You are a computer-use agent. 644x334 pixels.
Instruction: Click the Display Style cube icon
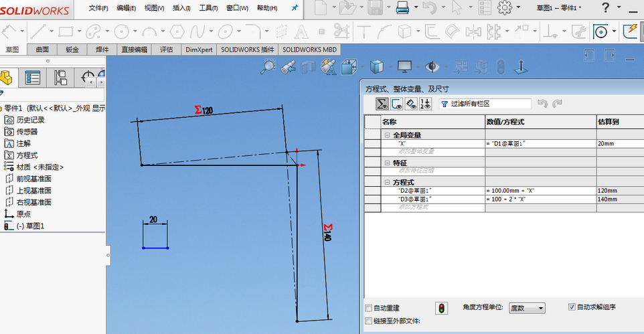coord(376,66)
